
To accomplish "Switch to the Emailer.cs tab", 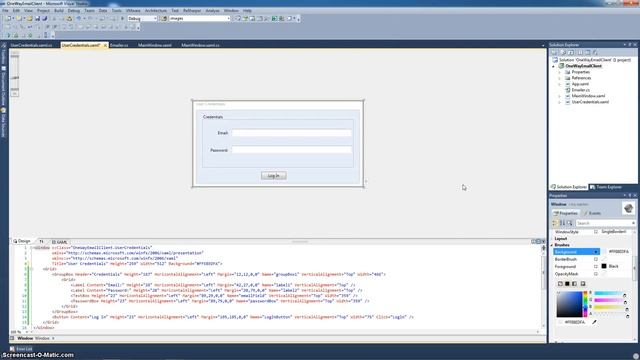I will (119, 45).
